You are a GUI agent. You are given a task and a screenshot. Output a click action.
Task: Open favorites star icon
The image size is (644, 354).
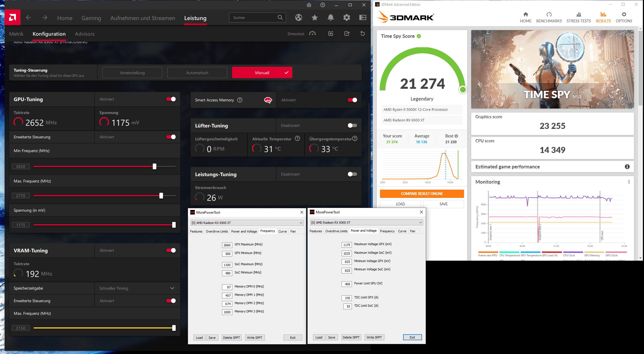click(315, 18)
